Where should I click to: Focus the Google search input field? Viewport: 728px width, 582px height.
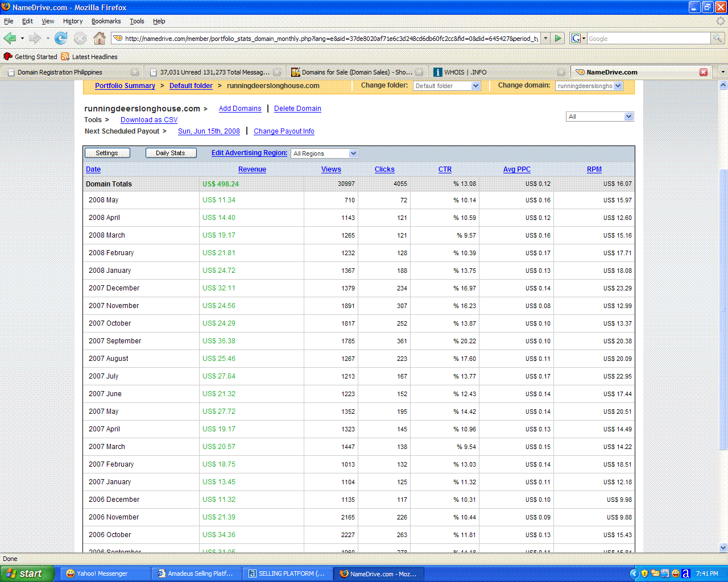pyautogui.click(x=648, y=39)
